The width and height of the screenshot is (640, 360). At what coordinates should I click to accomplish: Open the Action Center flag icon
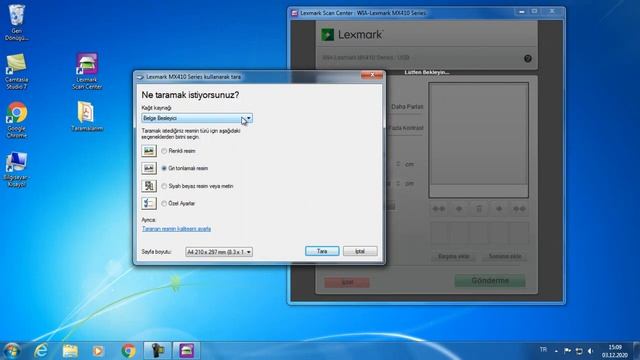[568, 351]
